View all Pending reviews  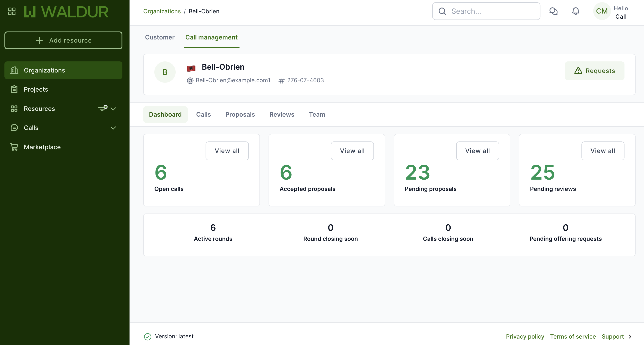pos(603,151)
